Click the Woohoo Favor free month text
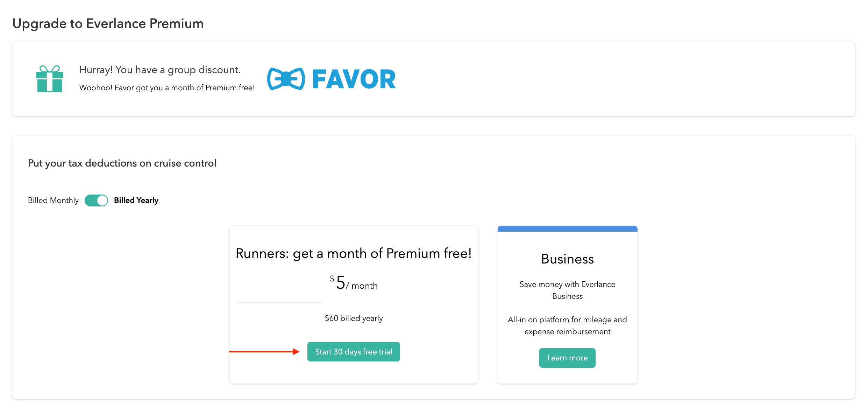Viewport: 868px width, 401px height. tap(167, 88)
